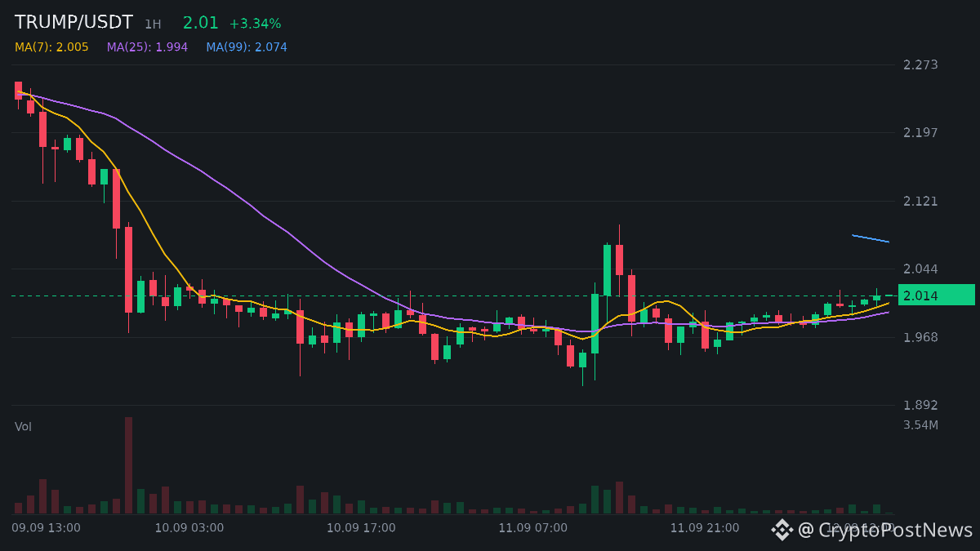This screenshot has width=980, height=551.
Task: Click the 3.54M volume scale label
Action: [x=920, y=425]
